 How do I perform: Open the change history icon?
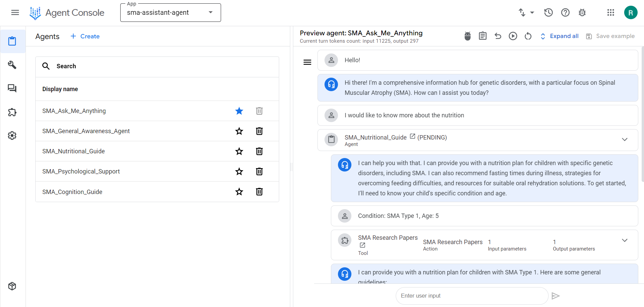[x=548, y=13]
